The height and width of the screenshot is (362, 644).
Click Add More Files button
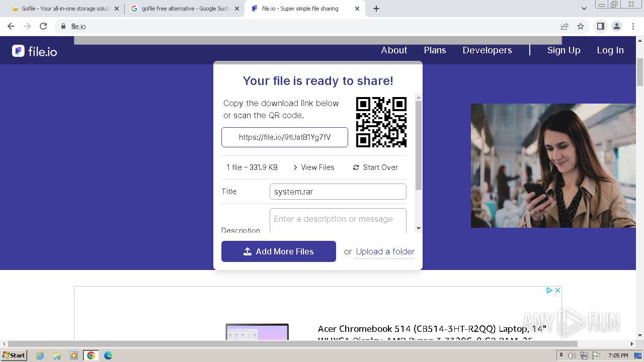pyautogui.click(x=279, y=251)
